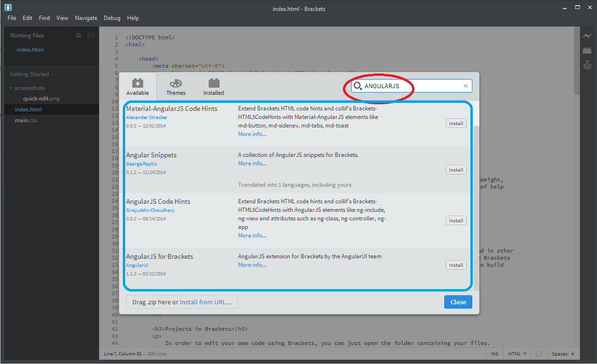This screenshot has width=597, height=364.
Task: Open More info for Angular Snippets
Action: [252, 164]
